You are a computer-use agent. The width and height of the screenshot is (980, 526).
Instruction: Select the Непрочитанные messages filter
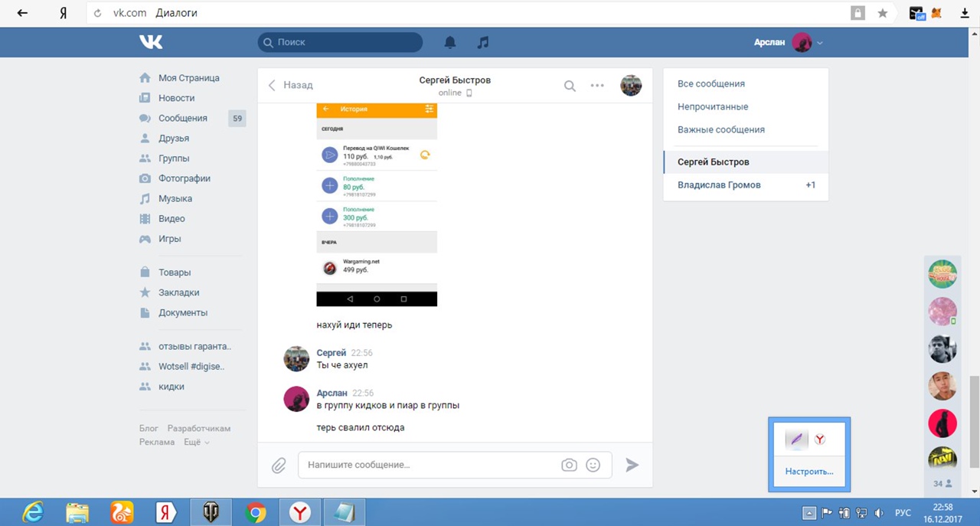pyautogui.click(x=712, y=106)
